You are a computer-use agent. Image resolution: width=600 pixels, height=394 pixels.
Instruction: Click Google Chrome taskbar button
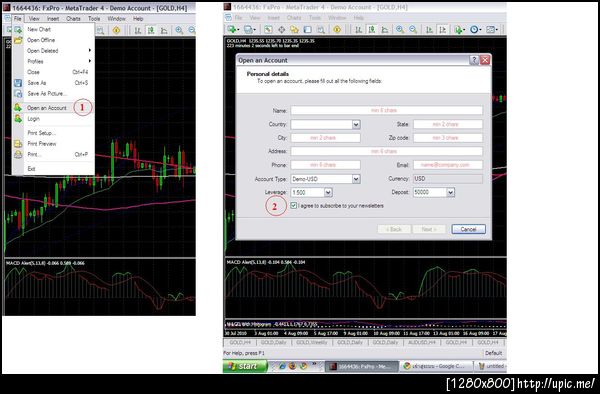(x=435, y=366)
